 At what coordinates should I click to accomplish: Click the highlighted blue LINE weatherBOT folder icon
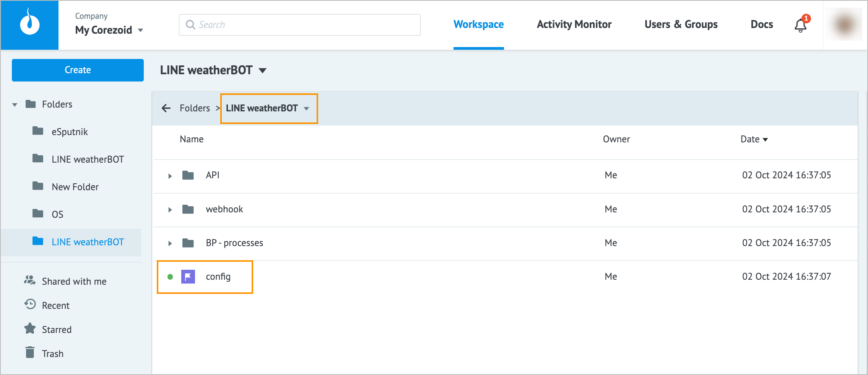(x=38, y=241)
